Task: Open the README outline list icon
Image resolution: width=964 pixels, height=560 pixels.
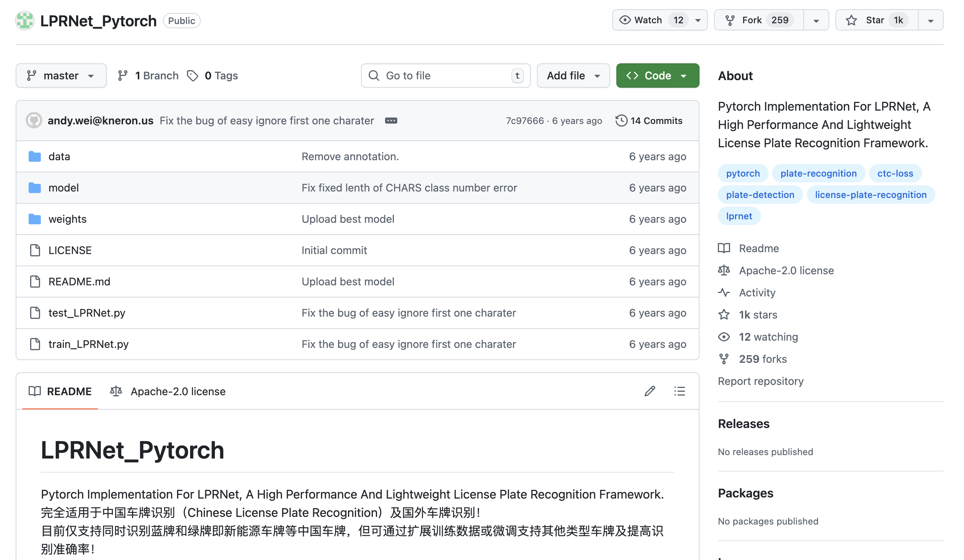Action: point(679,391)
